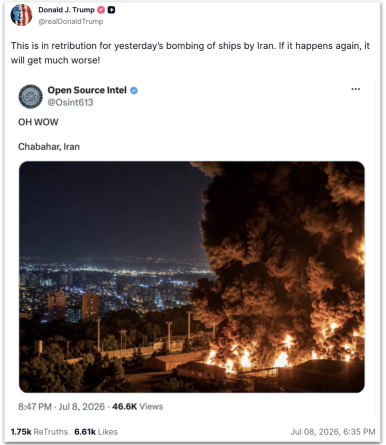Viewport: 386px width, 445px height.
Task: Click the retribution message post text
Action: click(x=190, y=53)
